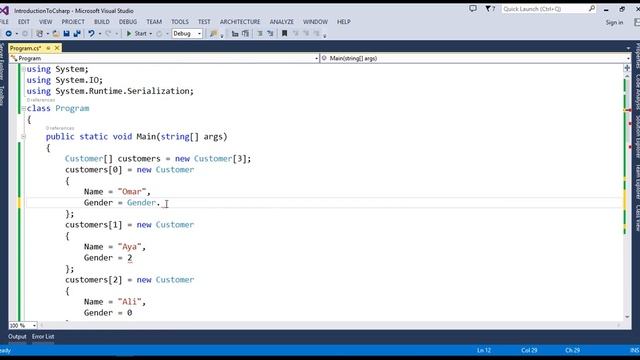Open the TEST menu

click(x=204, y=22)
